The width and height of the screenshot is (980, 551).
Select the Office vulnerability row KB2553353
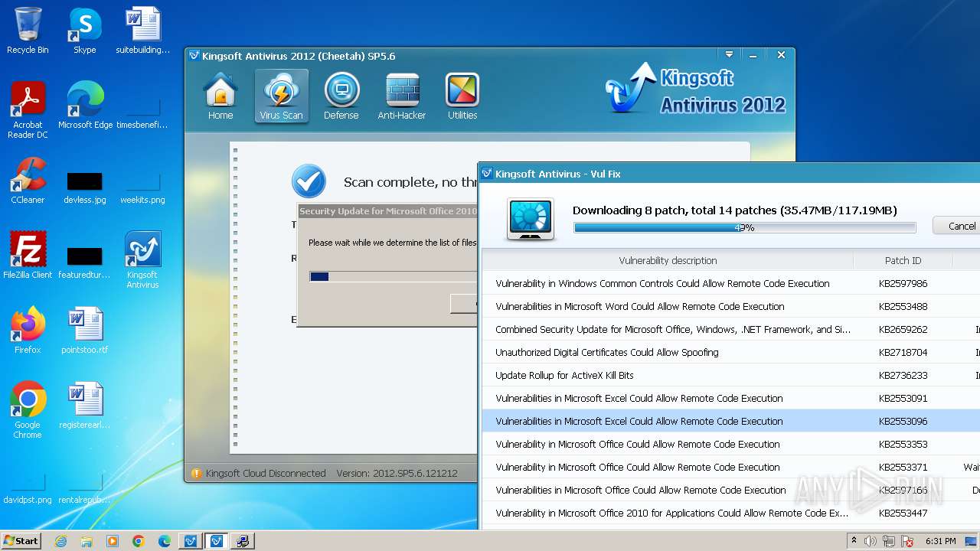pyautogui.click(x=730, y=444)
